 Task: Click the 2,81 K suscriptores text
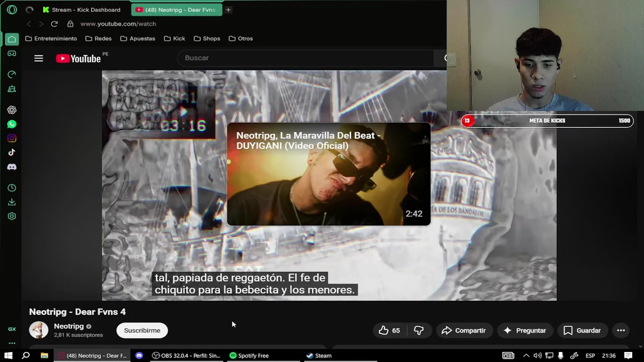click(x=78, y=335)
